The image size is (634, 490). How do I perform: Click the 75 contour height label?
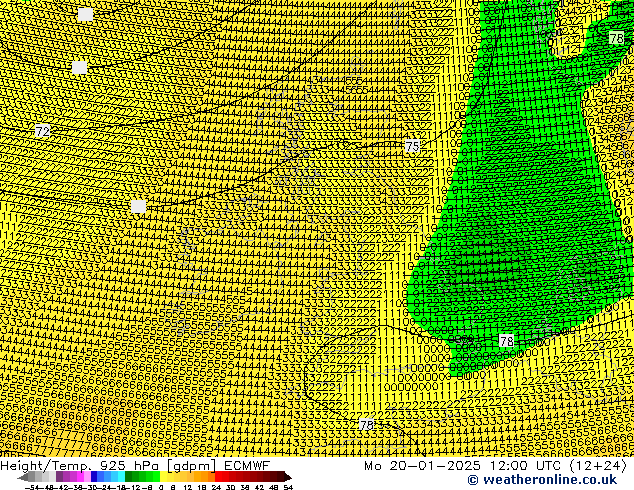(x=412, y=146)
